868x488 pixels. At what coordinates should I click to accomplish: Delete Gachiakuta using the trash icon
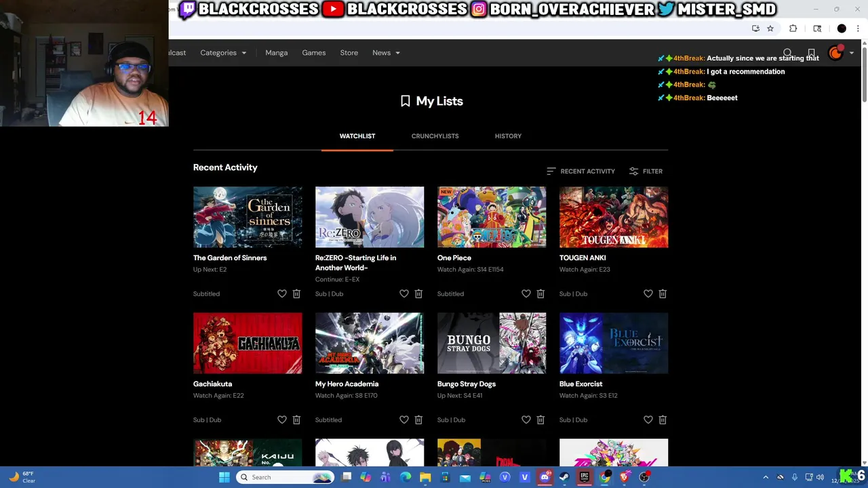[x=296, y=420]
